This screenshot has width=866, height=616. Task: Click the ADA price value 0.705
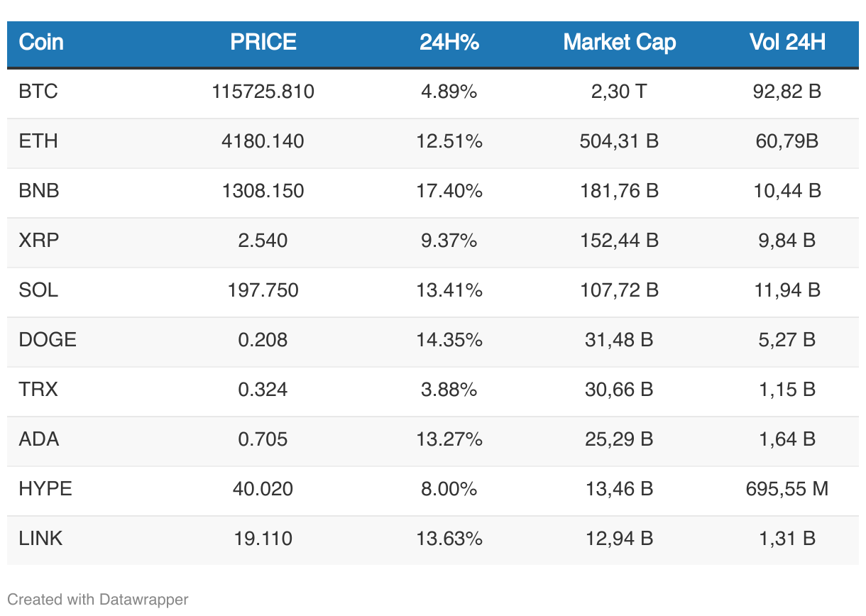pyautogui.click(x=263, y=439)
